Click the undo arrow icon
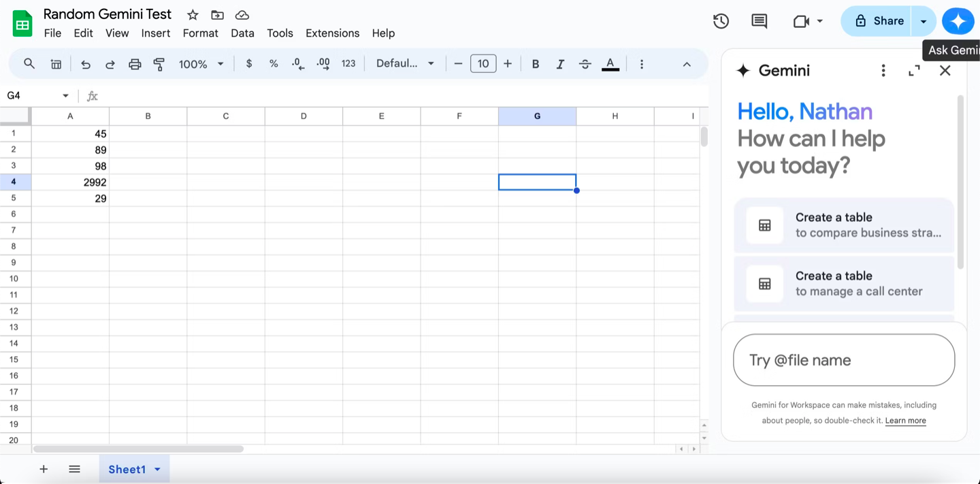The width and height of the screenshot is (980, 484). [x=86, y=64]
